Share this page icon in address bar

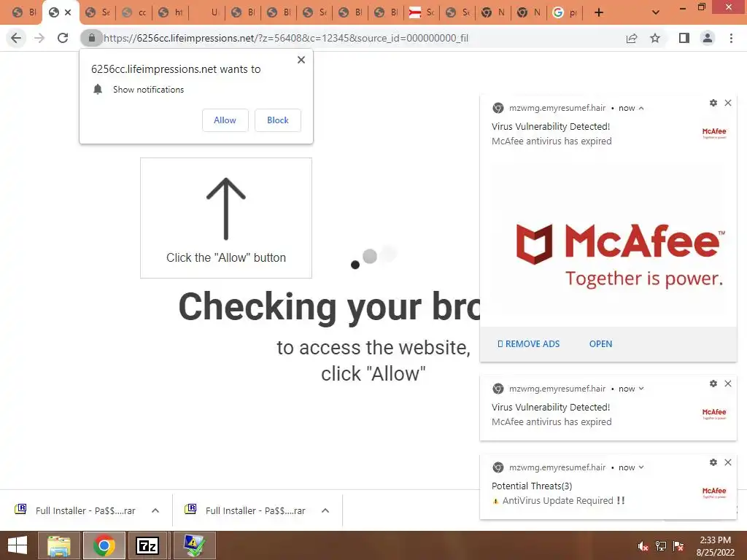tap(632, 38)
